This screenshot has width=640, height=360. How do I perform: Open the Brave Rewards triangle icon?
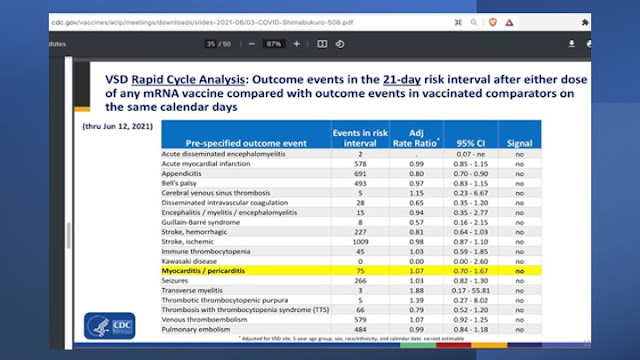point(509,23)
